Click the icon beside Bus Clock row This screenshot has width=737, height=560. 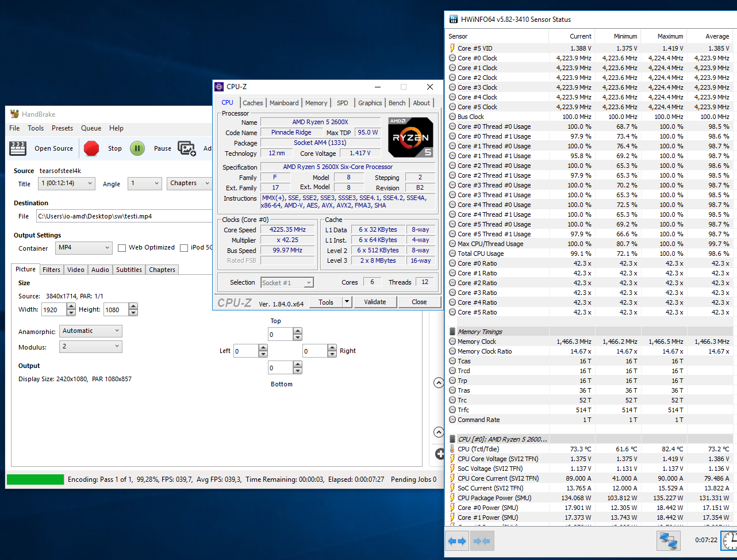pos(452,117)
